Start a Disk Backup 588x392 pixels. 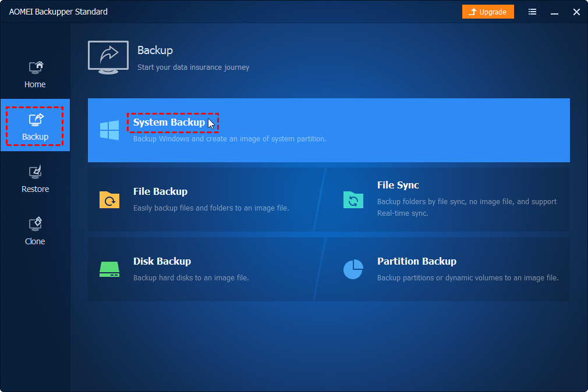162,261
